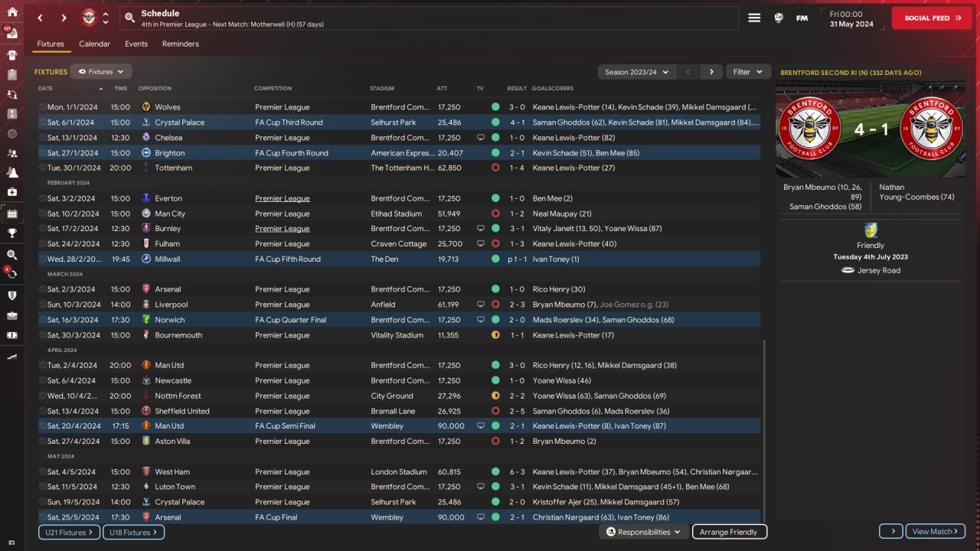The width and height of the screenshot is (980, 551).
Task: Click the club switcher up/down arrows
Action: coord(106,18)
